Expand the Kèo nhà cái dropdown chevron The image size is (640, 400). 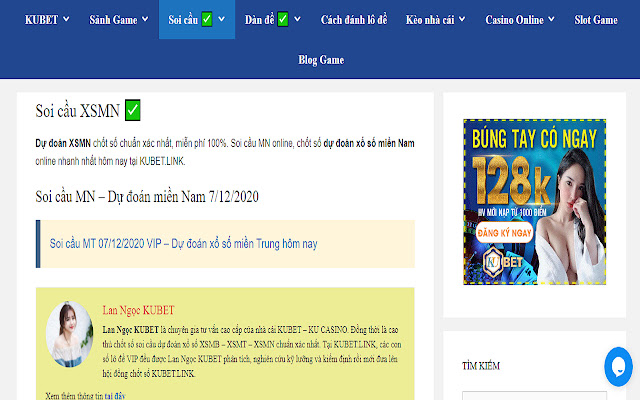pos(462,19)
